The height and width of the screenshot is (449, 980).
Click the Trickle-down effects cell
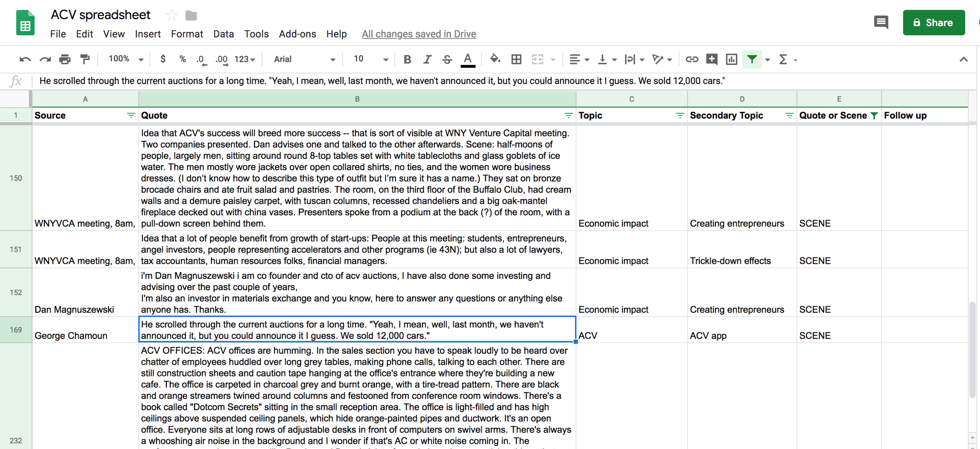(742, 249)
